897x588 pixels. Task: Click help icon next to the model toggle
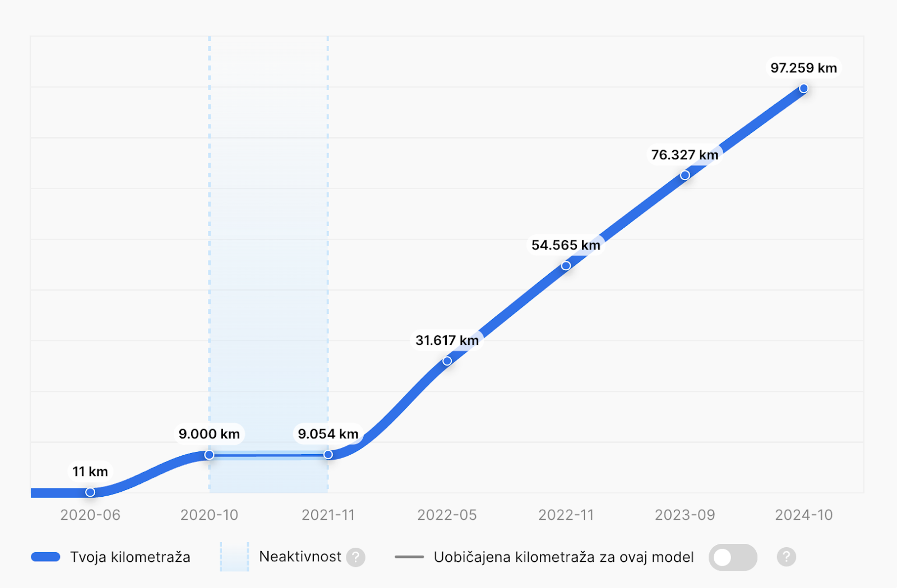click(786, 557)
